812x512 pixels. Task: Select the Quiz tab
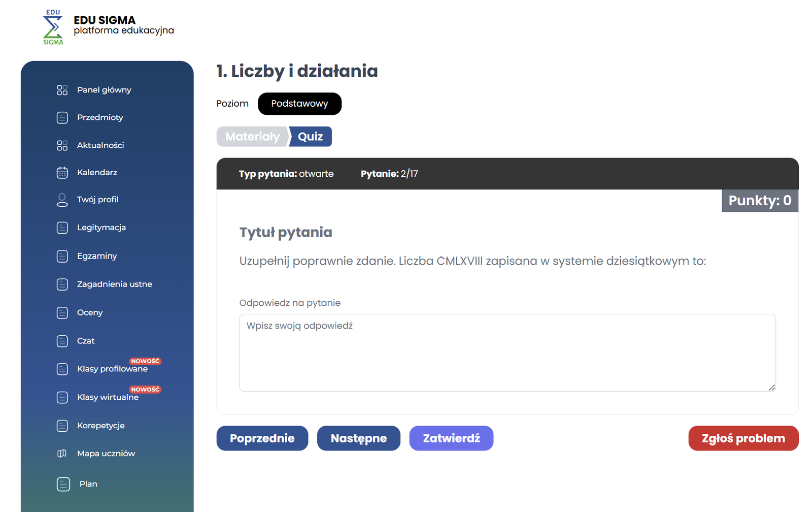pyautogui.click(x=310, y=137)
